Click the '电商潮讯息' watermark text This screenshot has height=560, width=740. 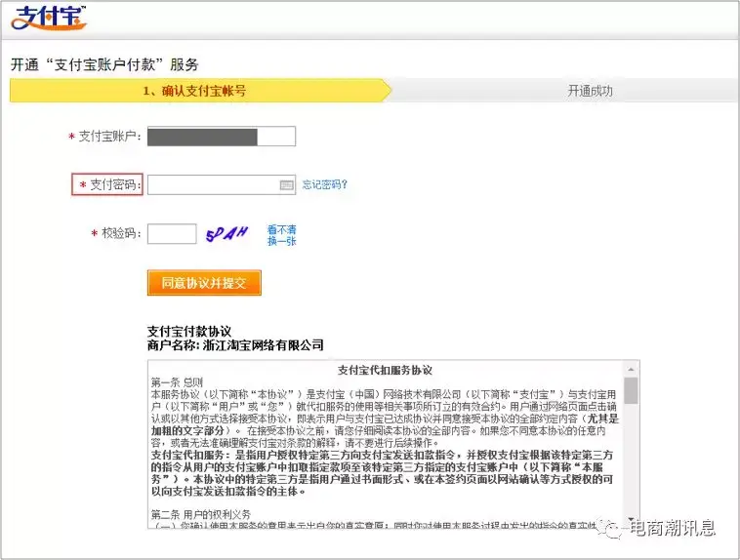(x=673, y=528)
